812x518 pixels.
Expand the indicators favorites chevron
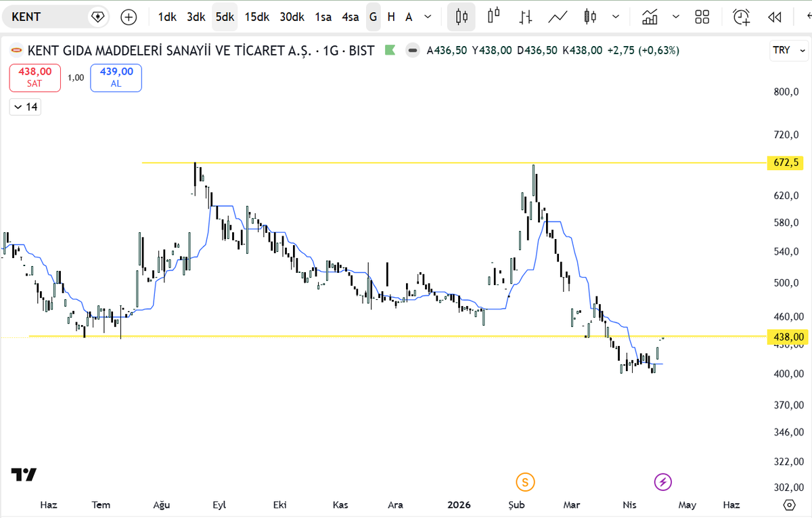coord(675,17)
